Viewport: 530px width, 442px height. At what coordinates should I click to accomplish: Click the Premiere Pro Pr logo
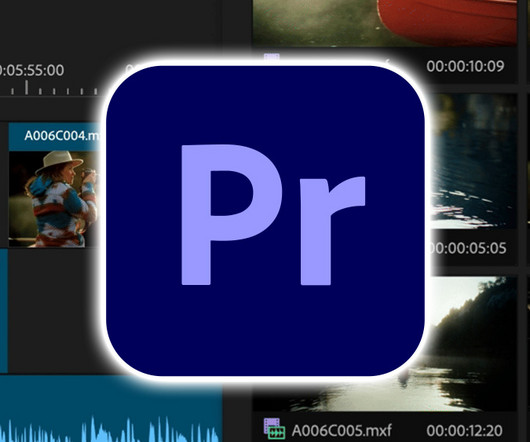pos(265,220)
